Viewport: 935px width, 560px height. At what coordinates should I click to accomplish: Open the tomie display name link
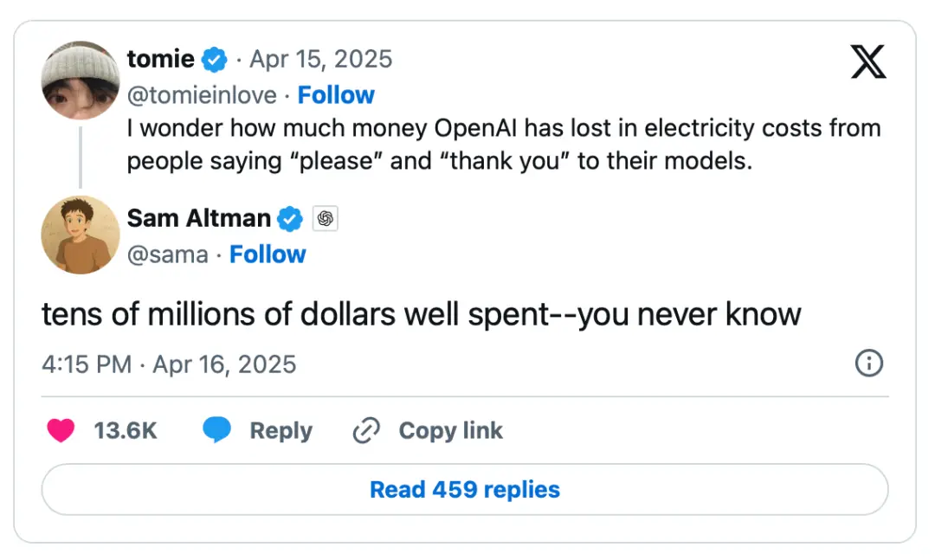(x=161, y=59)
